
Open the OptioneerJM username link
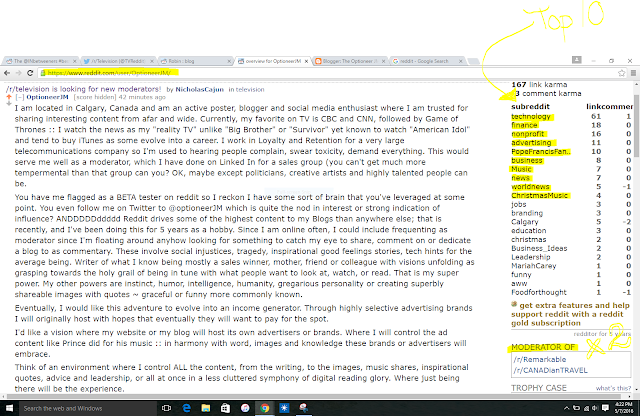47,97
